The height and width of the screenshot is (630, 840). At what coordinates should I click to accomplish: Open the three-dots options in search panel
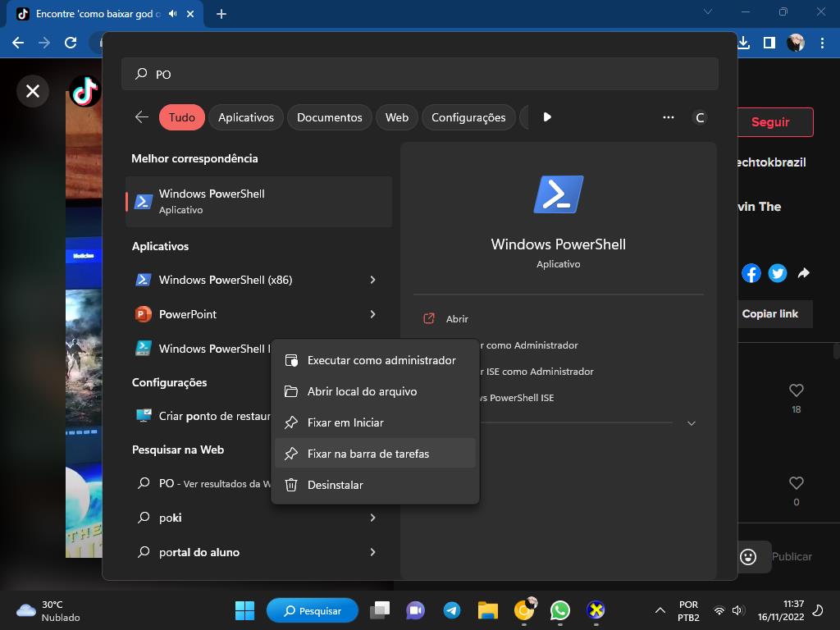(x=669, y=117)
